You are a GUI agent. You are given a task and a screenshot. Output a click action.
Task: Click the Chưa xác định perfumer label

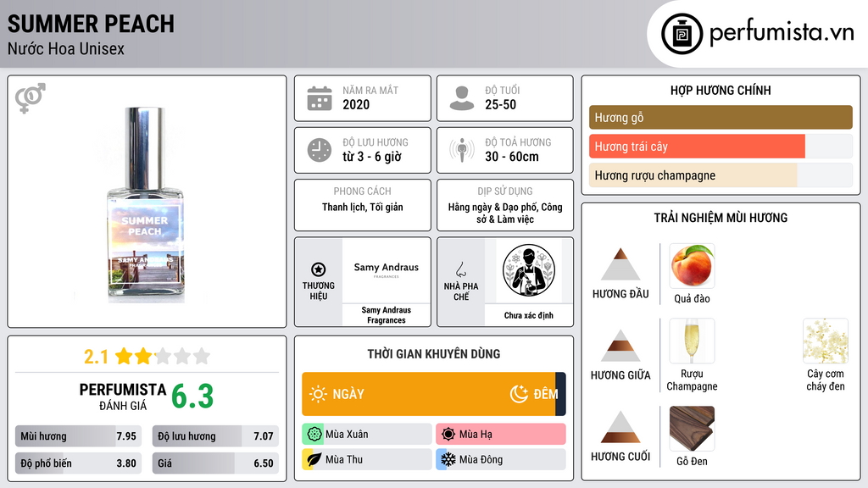tap(529, 315)
